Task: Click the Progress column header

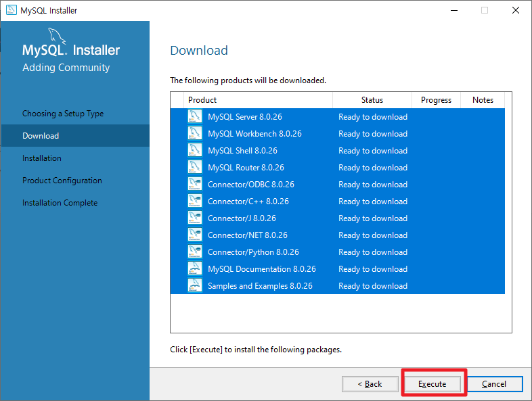Action: [x=436, y=100]
